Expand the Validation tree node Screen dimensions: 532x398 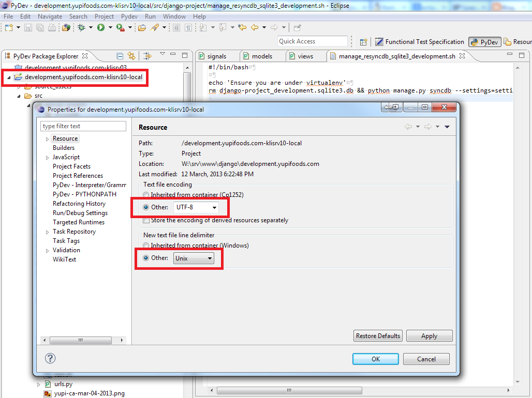pyautogui.click(x=47, y=251)
